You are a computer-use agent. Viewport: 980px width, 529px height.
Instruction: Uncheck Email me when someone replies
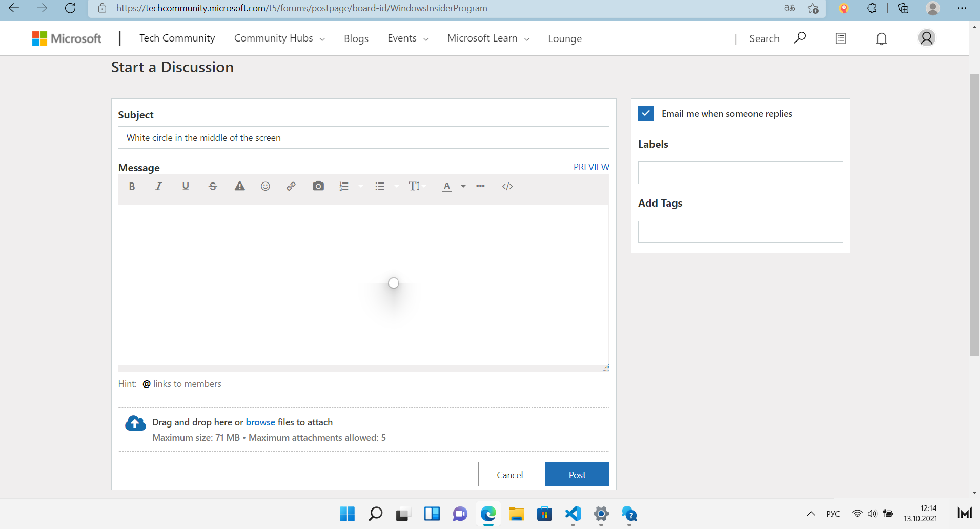point(645,113)
